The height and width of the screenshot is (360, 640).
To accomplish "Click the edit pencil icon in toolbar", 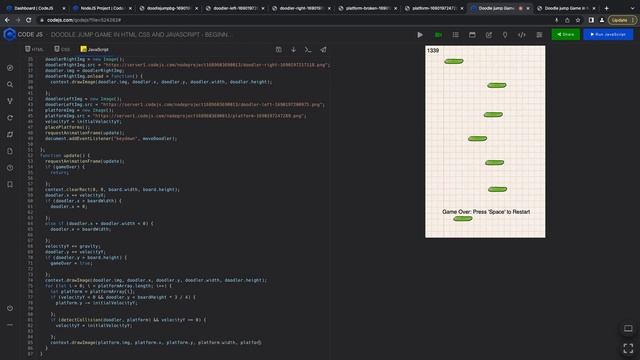I will (x=489, y=35).
